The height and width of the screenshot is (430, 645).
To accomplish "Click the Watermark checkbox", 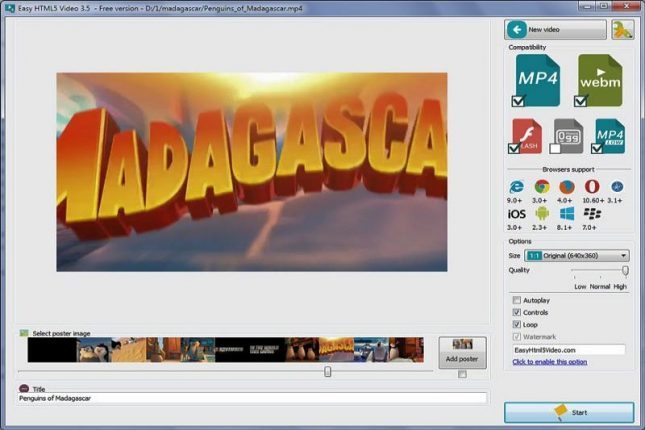I will 517,337.
